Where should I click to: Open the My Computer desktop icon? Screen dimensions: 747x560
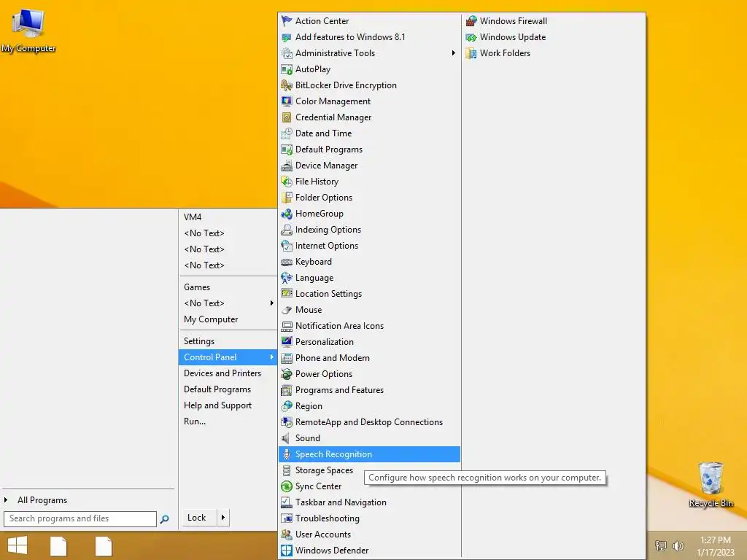(x=28, y=30)
